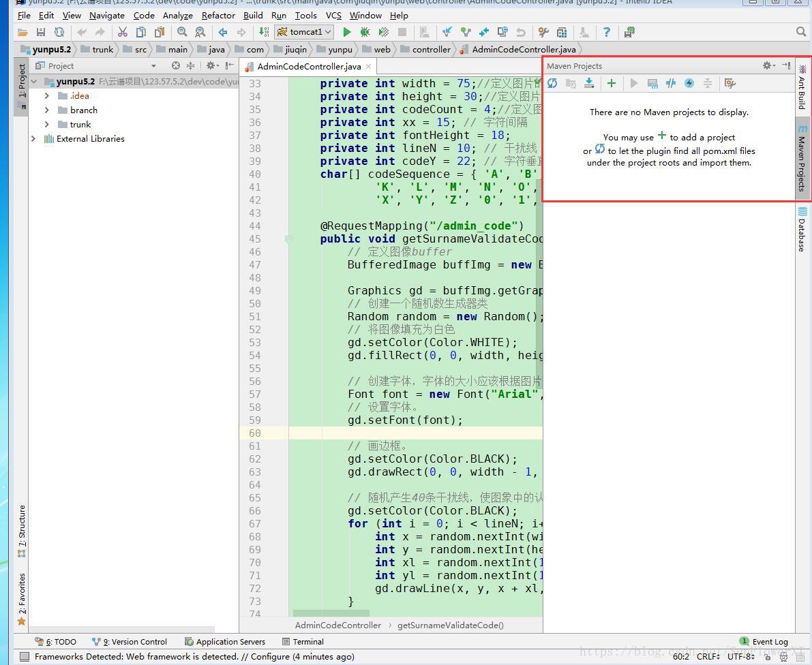The height and width of the screenshot is (665, 812).
Task: Open the Navigate menu
Action: (106, 16)
